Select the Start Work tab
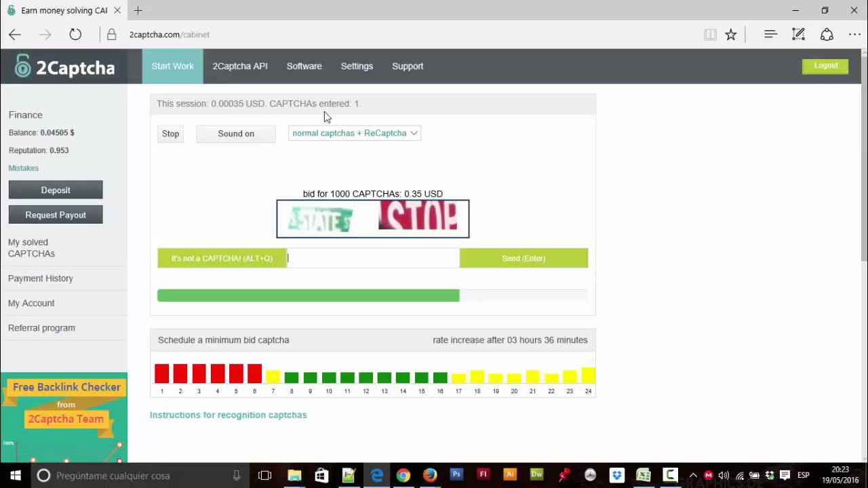This screenshot has width=868, height=488. click(172, 66)
